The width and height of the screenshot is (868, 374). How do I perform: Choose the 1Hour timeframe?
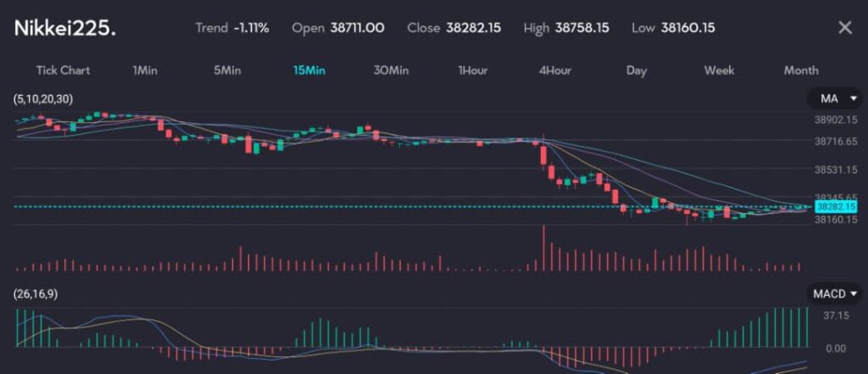(472, 70)
